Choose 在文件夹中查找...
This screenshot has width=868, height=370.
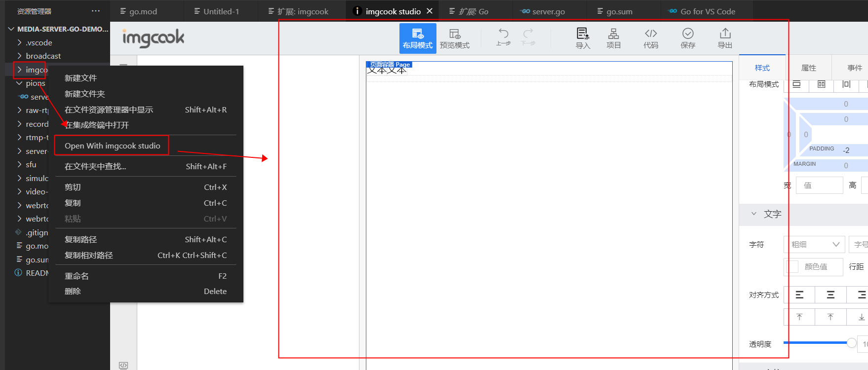pos(146,166)
